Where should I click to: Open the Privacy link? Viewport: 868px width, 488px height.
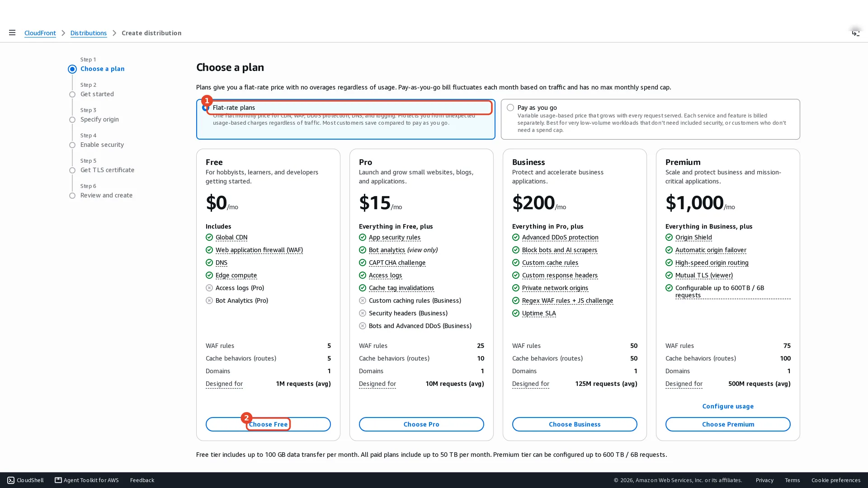pos(764,480)
